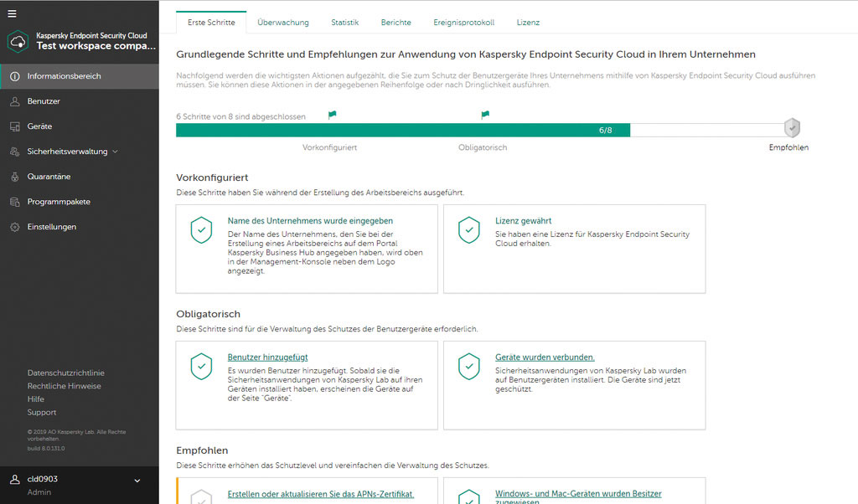Switch to the Überwachung tab
The width and height of the screenshot is (858, 504).
[283, 23]
